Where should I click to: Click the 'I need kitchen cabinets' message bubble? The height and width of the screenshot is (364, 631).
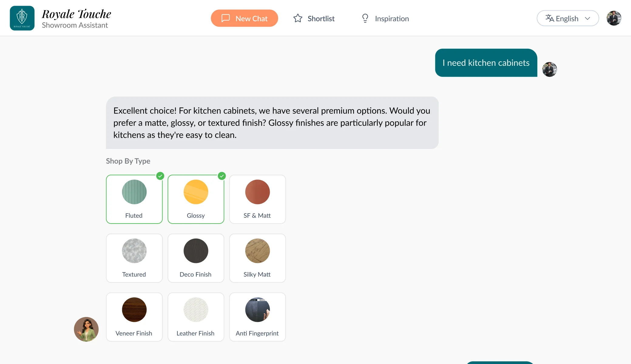click(486, 63)
